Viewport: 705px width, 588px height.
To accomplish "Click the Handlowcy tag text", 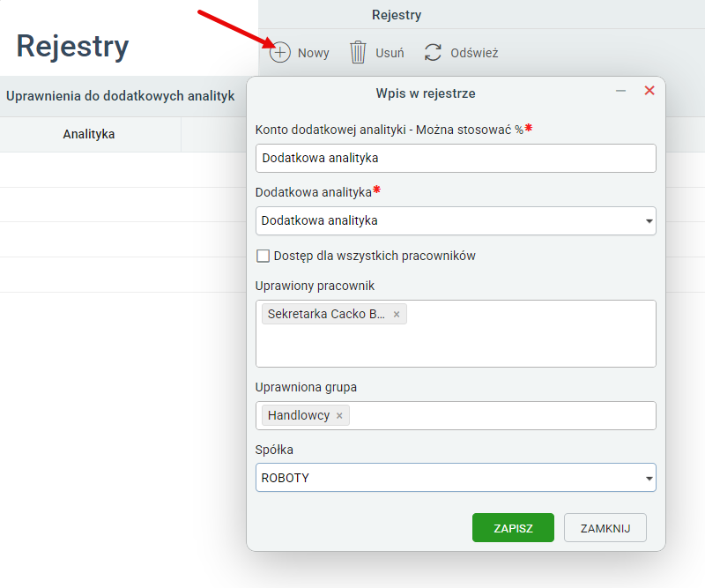I will click(299, 415).
